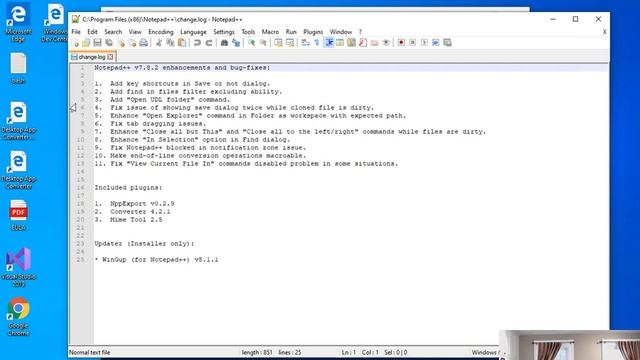Open the ? help menu
The image size is (640, 360).
tap(360, 32)
